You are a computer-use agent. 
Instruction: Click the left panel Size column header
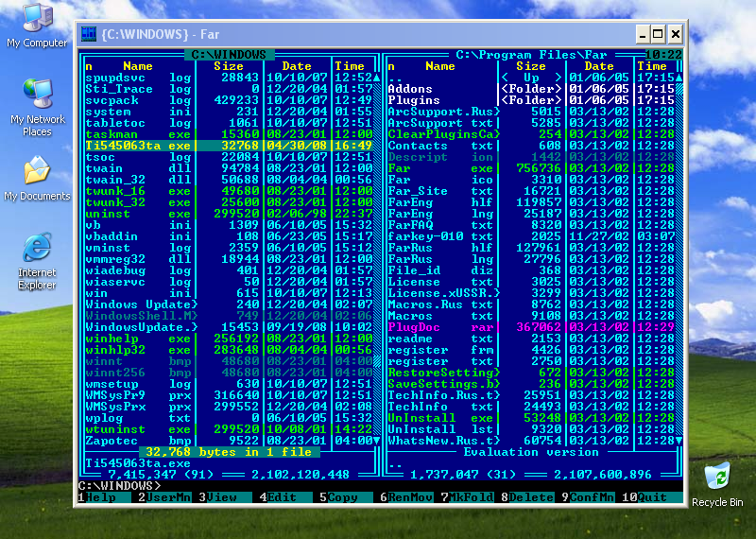click(229, 66)
